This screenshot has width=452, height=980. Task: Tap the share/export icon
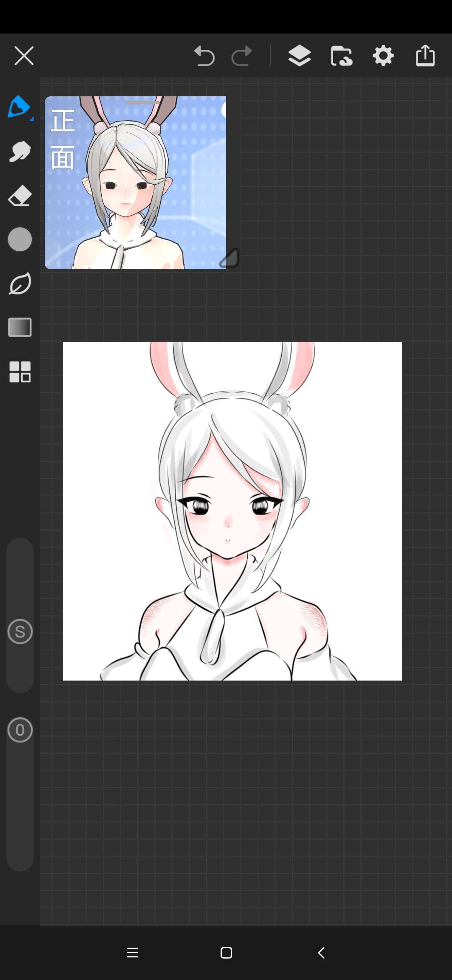point(425,56)
